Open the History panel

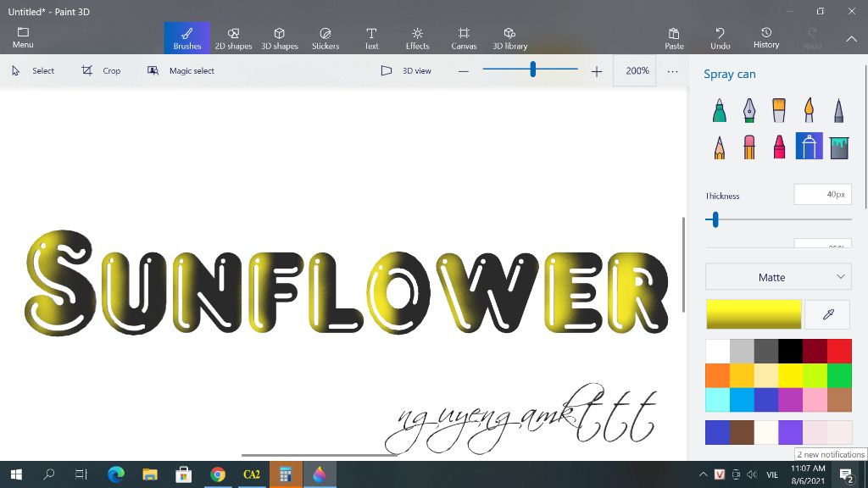point(766,39)
